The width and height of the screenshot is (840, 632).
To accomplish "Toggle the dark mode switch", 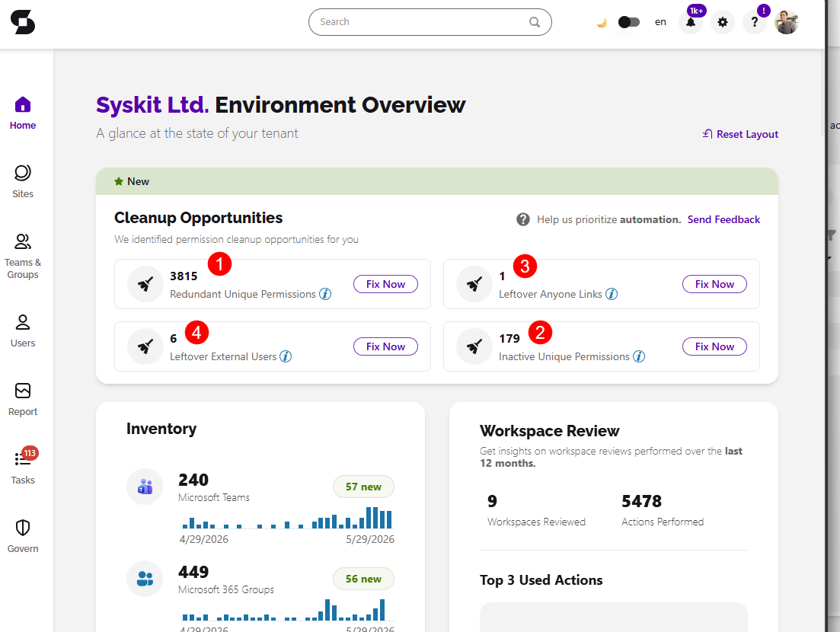I will [x=629, y=22].
